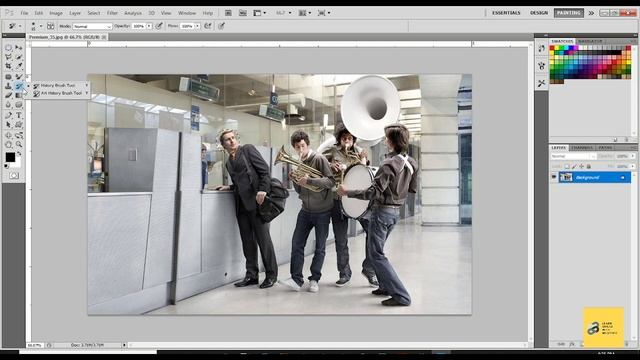Expand more workspaces chevron
Screen dimensions: 640x360
pyautogui.click(x=591, y=13)
